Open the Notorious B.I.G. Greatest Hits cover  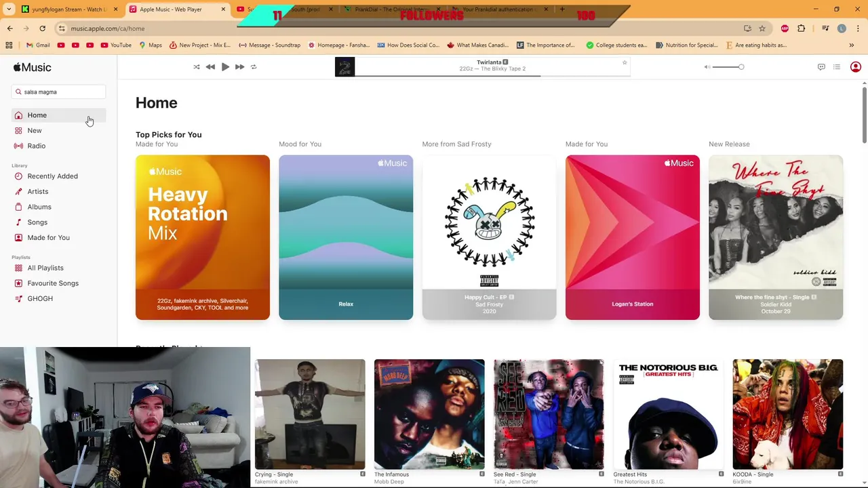[668, 414]
